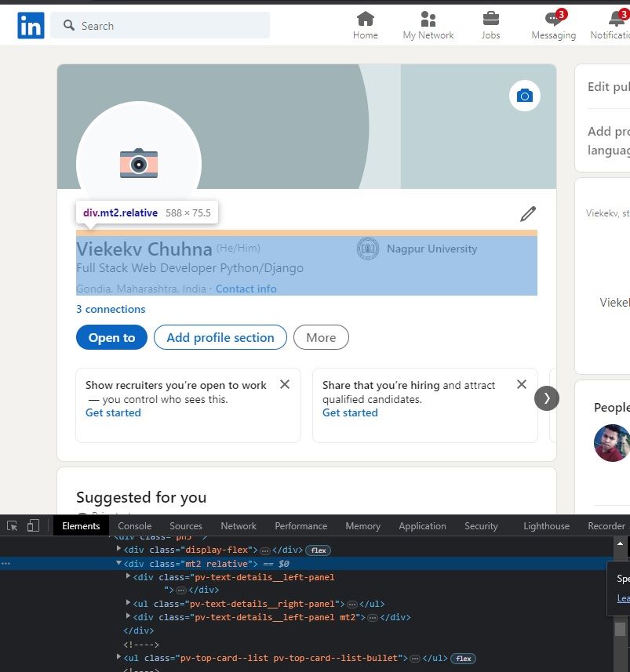Switch to the Console tab
630x672 pixels.
pos(135,526)
